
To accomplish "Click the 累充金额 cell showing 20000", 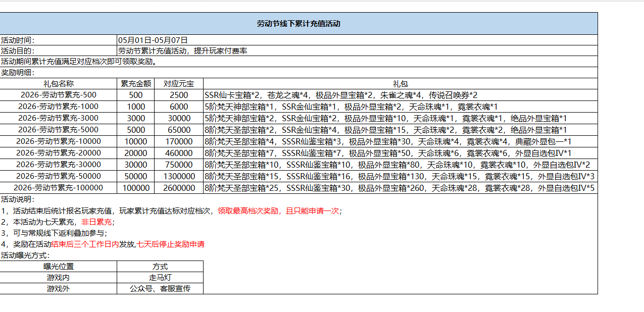I will [135, 153].
